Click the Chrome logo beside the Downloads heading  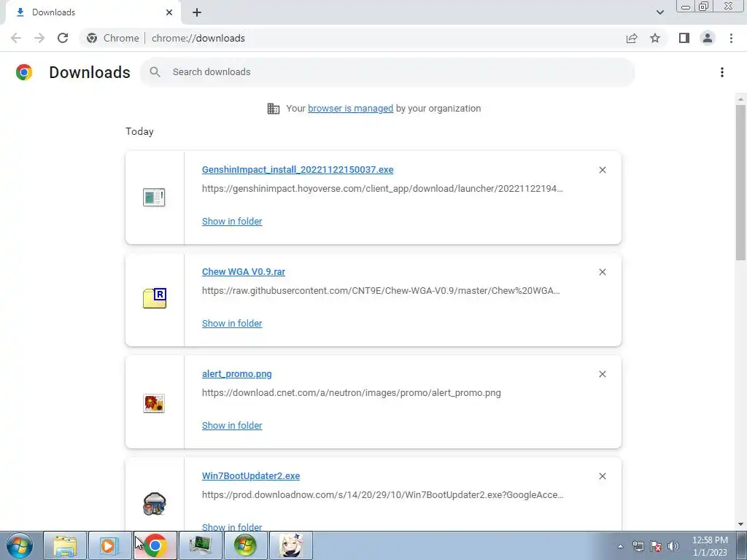click(x=24, y=72)
